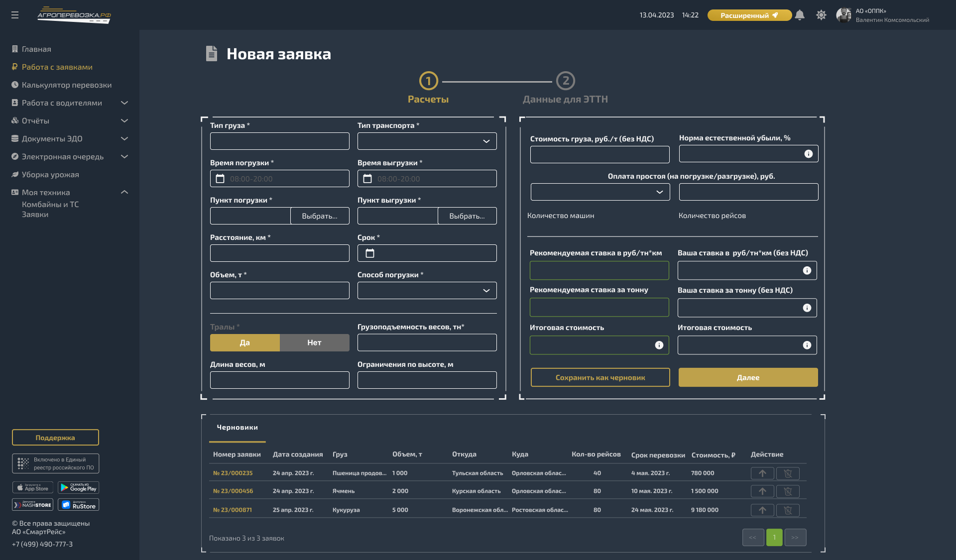Open Калькулятор перевозки in the sidebar
This screenshot has width=956, height=560.
click(x=66, y=85)
